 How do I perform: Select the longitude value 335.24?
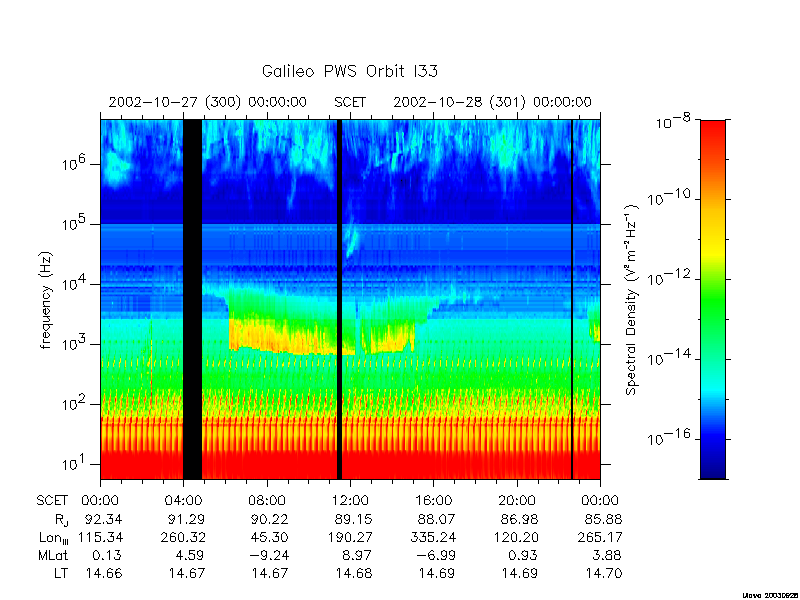[433, 537]
